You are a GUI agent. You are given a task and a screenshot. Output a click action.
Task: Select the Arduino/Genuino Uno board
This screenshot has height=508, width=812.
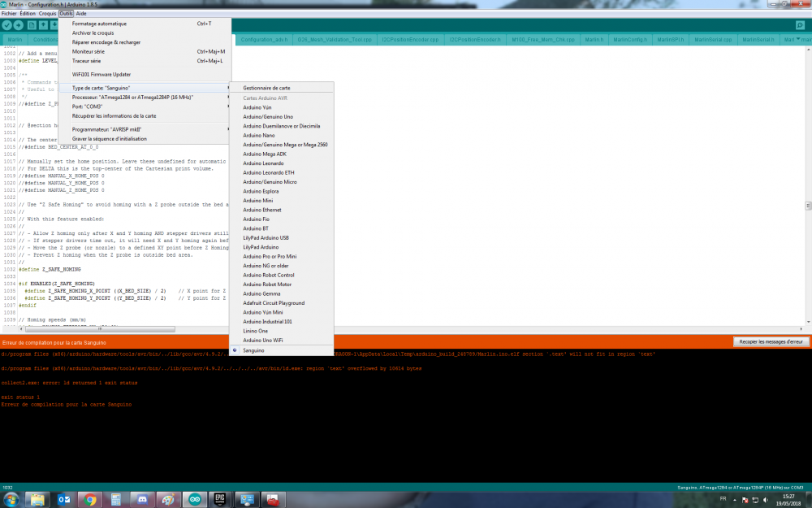tap(281, 117)
